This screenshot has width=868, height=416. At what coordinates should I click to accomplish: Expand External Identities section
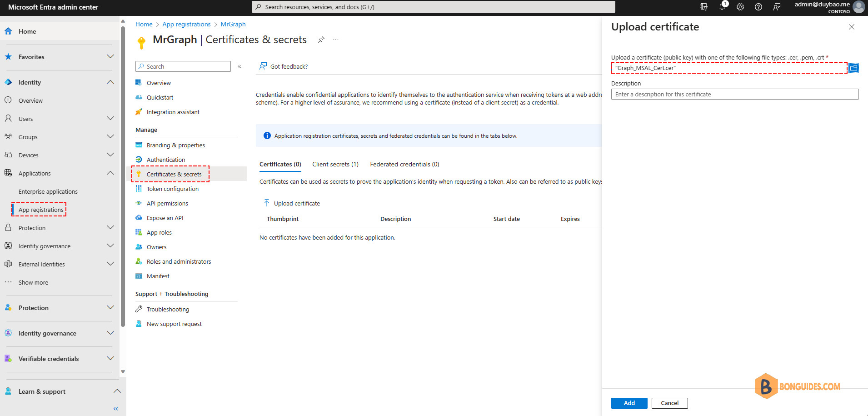110,264
